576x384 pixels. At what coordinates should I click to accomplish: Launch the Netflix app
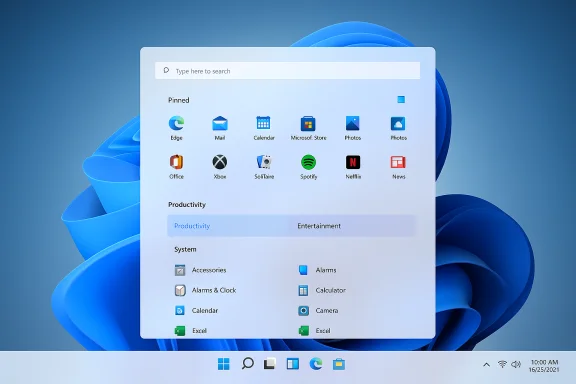pyautogui.click(x=353, y=166)
